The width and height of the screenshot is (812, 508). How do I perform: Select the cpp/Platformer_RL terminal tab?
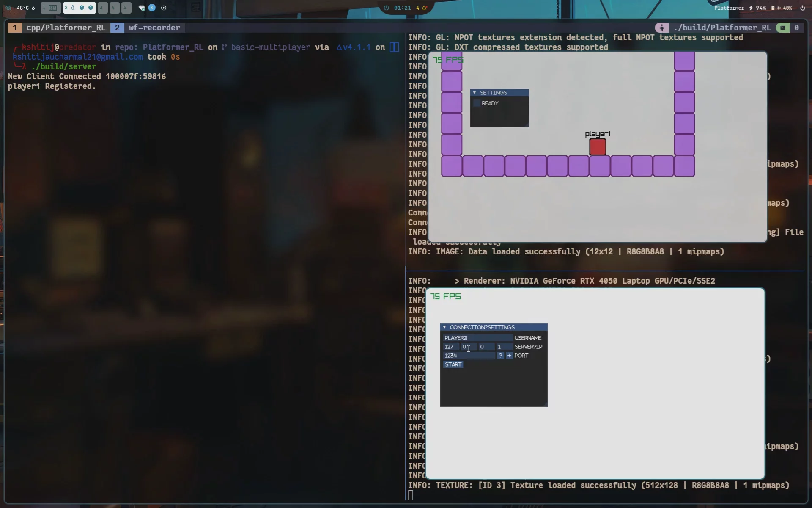click(x=66, y=28)
